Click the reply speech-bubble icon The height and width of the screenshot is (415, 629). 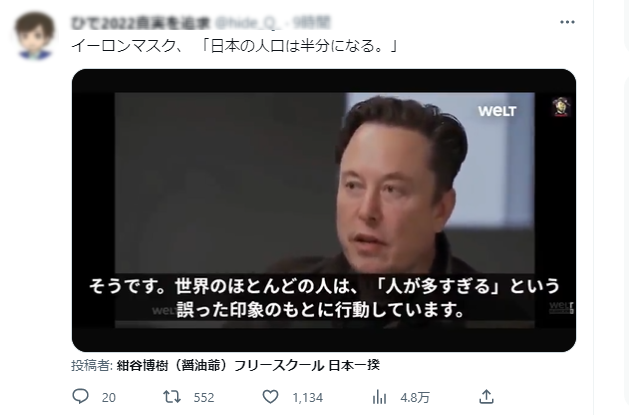(80, 396)
